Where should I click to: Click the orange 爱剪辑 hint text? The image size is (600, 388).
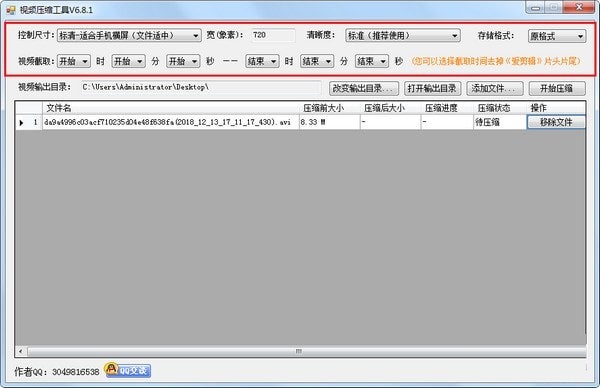[x=496, y=61]
